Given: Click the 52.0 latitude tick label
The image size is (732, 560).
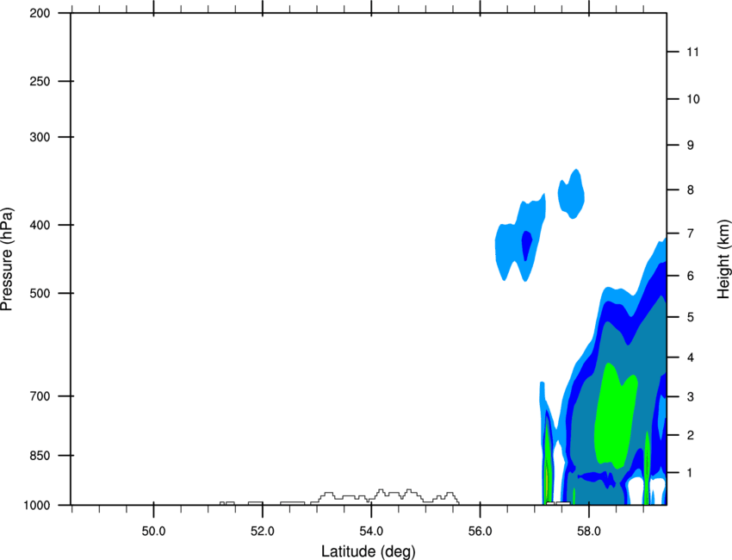Looking at the screenshot, I should click(x=263, y=532).
